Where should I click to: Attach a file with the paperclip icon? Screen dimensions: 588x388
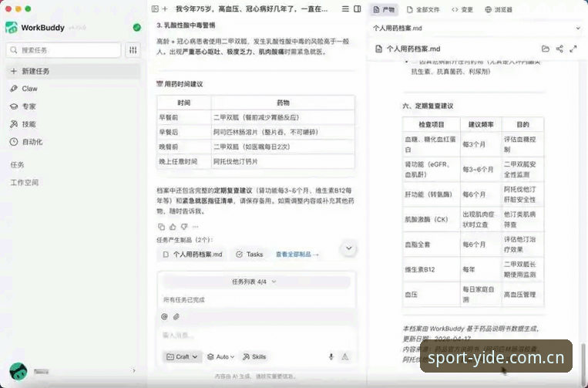176,317
